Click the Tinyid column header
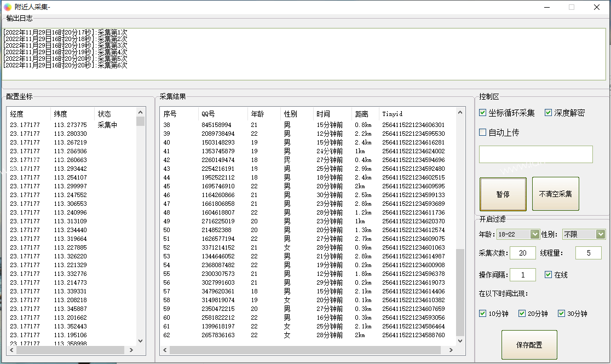Viewport: 611px width, 364px height. click(x=417, y=114)
